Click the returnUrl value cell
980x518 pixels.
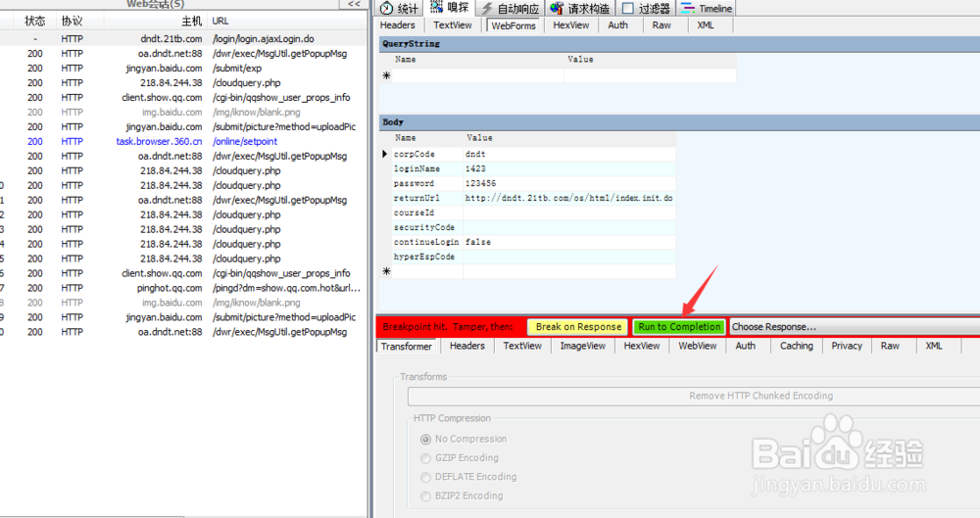(568, 198)
